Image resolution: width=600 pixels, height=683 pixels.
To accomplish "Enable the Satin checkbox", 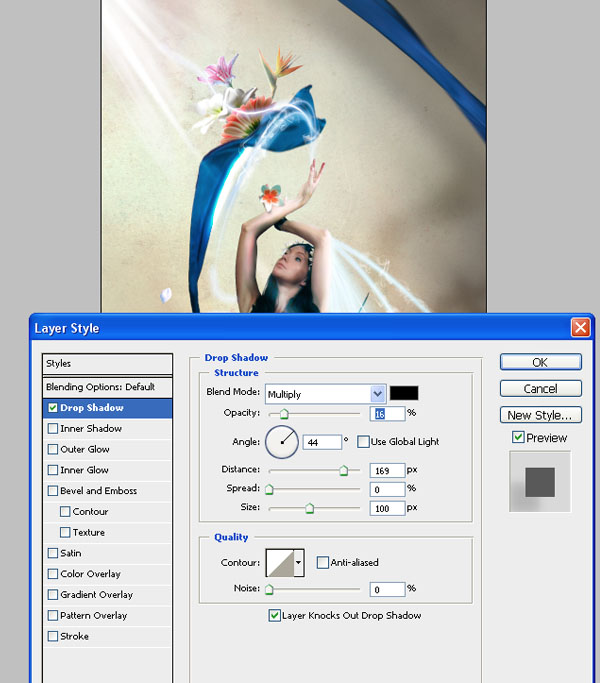I will point(53,553).
